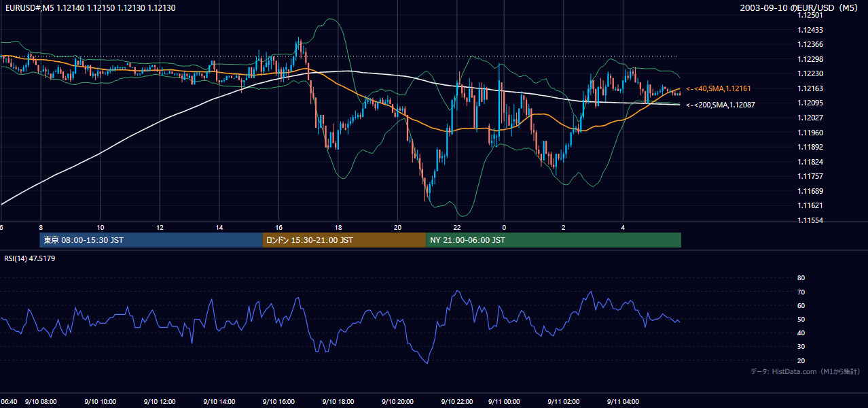The width and height of the screenshot is (868, 408).
Task: Click the 9/11 02:00 time label
Action: (x=563, y=402)
